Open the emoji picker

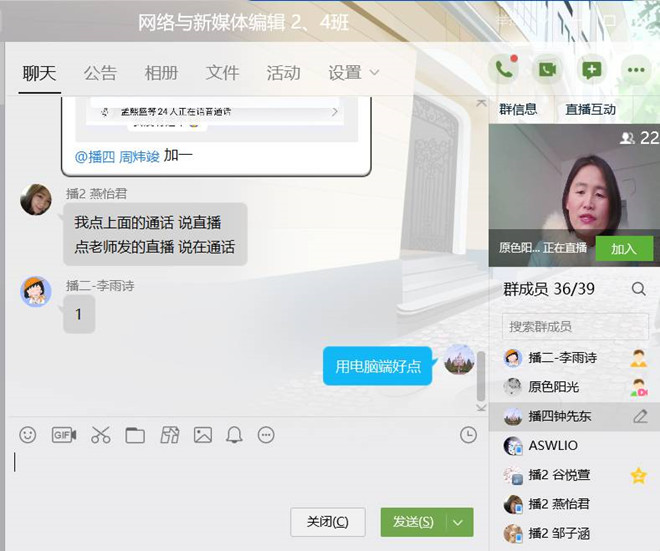28,435
